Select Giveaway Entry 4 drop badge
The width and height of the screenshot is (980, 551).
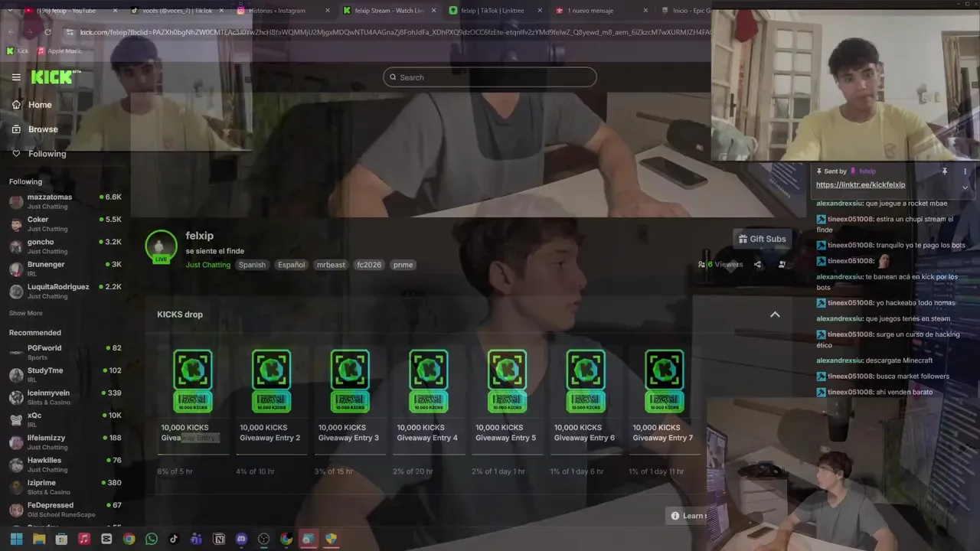coord(428,381)
